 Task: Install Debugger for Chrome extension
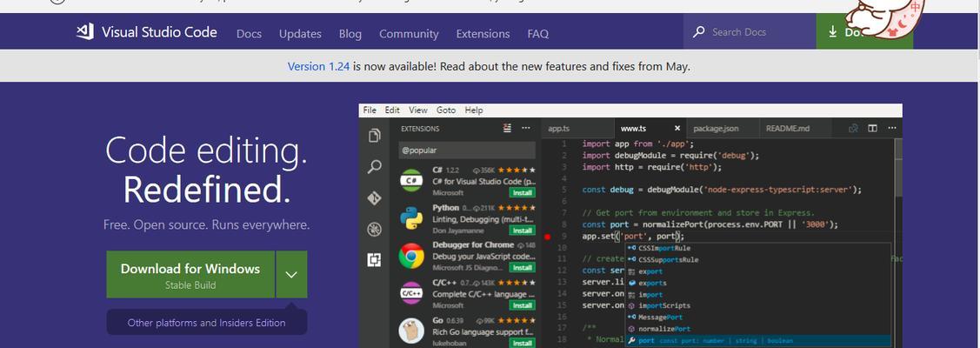522,267
